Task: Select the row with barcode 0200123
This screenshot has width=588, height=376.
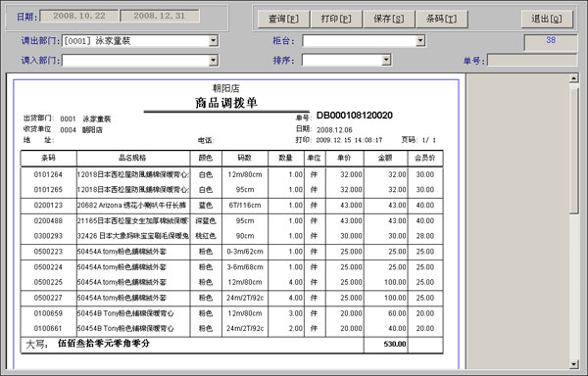Action: [x=231, y=206]
